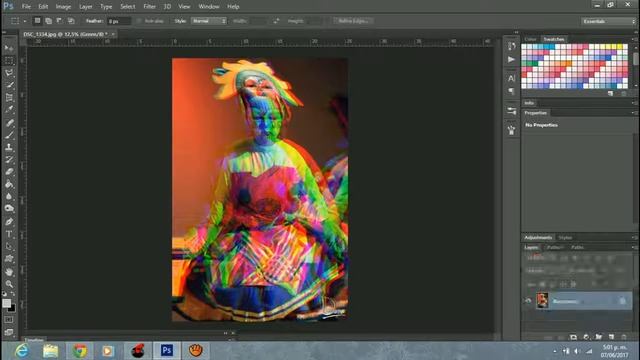Image resolution: width=640 pixels, height=360 pixels.
Task: Click the Feather input field
Action: (x=119, y=21)
